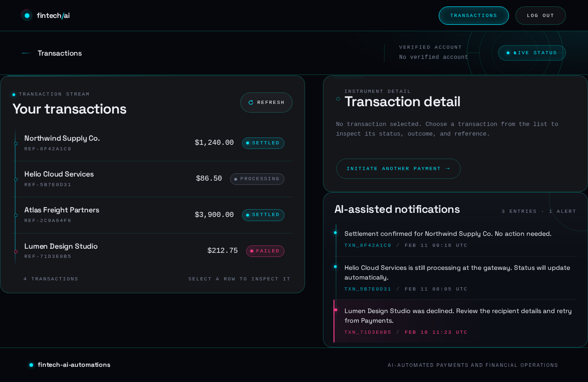Click the '4 transactions' count label

coord(51,279)
